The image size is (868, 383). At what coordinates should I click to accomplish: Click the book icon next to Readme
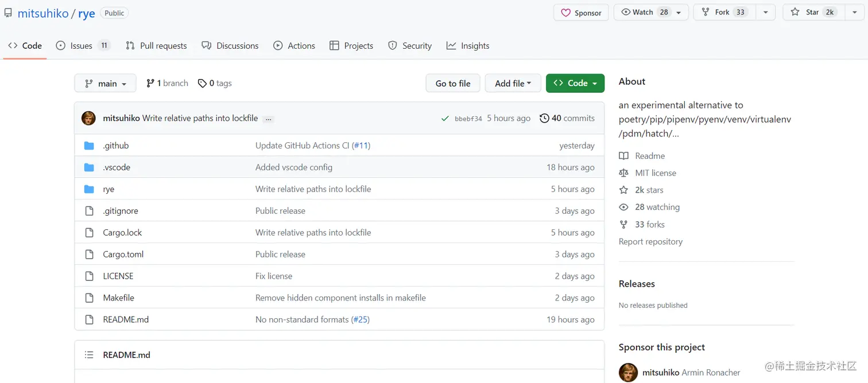pyautogui.click(x=623, y=156)
